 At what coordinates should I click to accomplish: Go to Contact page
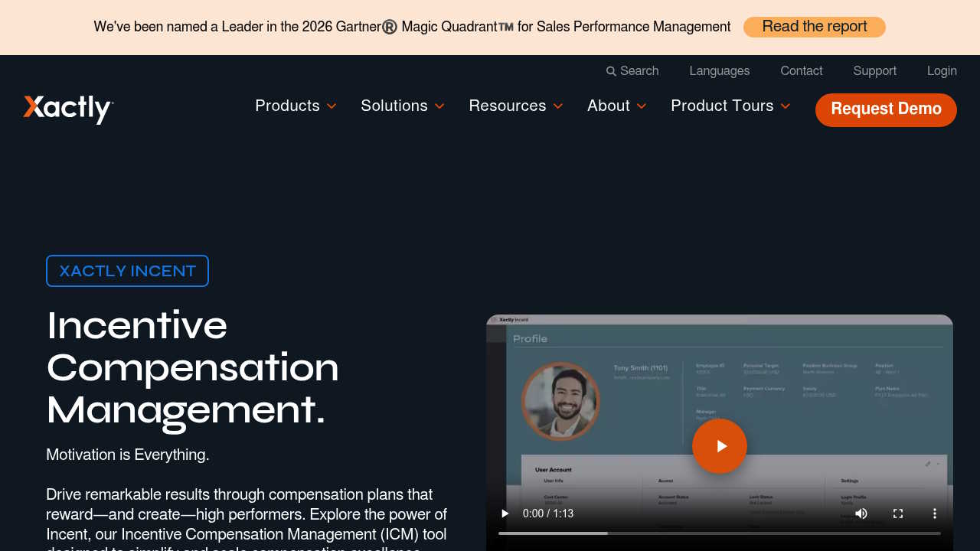pos(802,71)
